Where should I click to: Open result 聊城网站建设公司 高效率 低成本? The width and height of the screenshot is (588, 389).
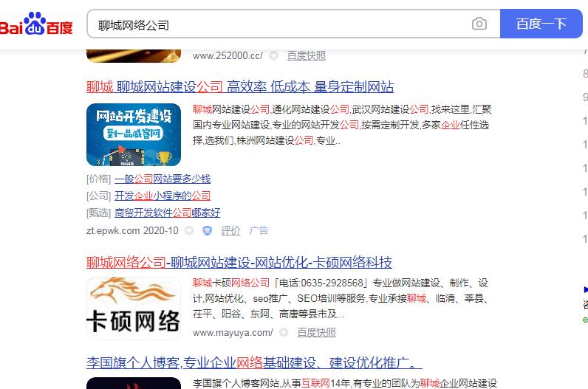coord(240,87)
